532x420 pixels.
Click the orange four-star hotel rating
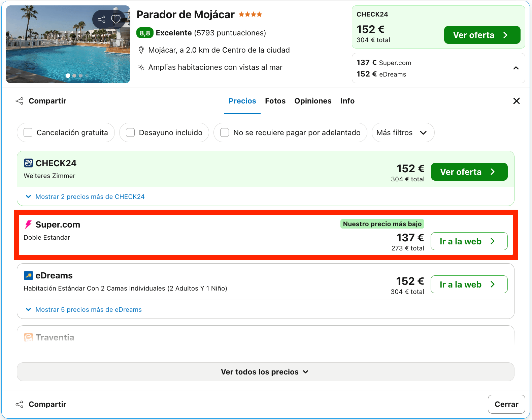(250, 14)
